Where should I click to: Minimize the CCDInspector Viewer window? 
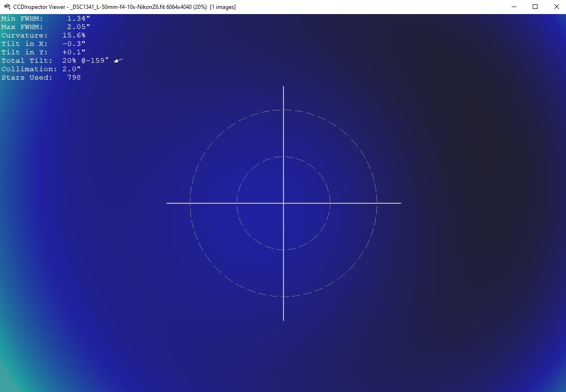[x=513, y=7]
